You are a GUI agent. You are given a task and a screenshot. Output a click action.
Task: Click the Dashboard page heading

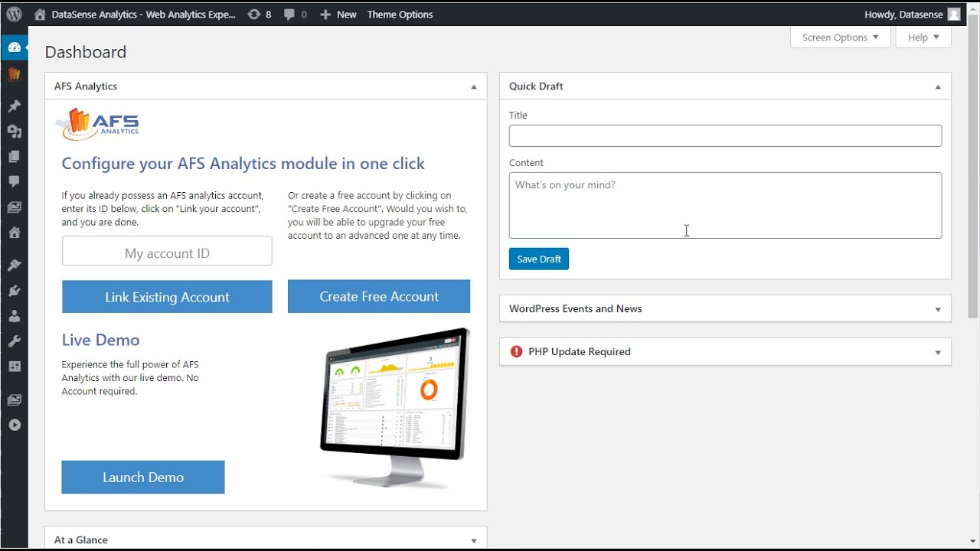coord(86,52)
